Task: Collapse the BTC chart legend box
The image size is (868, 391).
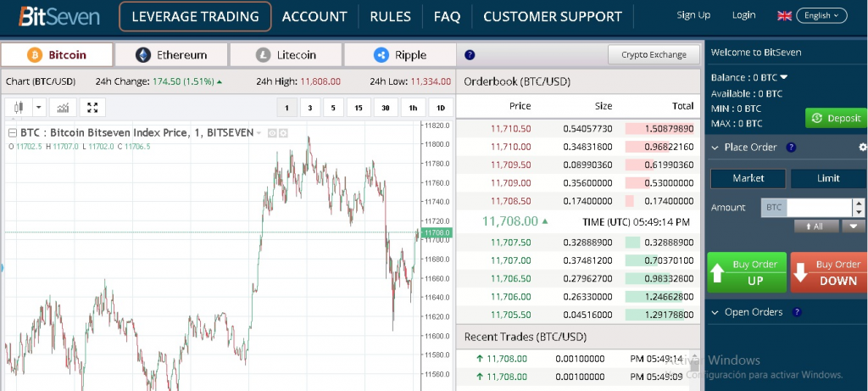Action: [13, 133]
